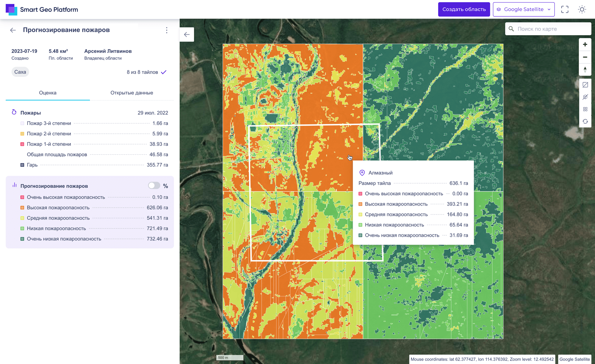
Task: Click the Пожар 1-й степени color swatch
Action: (22, 144)
